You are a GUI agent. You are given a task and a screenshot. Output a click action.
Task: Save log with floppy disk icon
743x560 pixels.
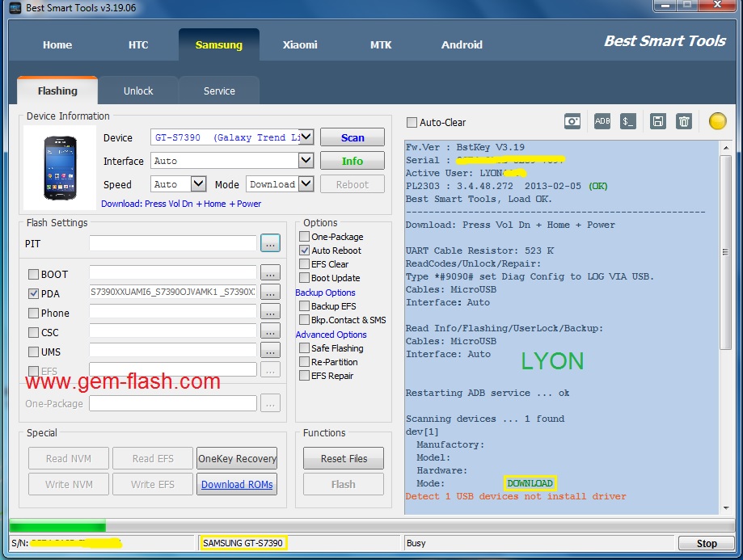click(x=658, y=121)
